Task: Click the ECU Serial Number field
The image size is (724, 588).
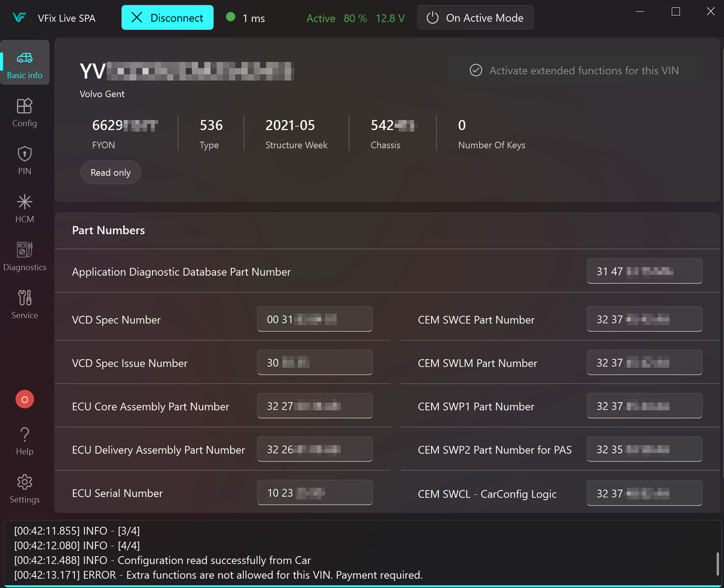Action: pos(315,493)
